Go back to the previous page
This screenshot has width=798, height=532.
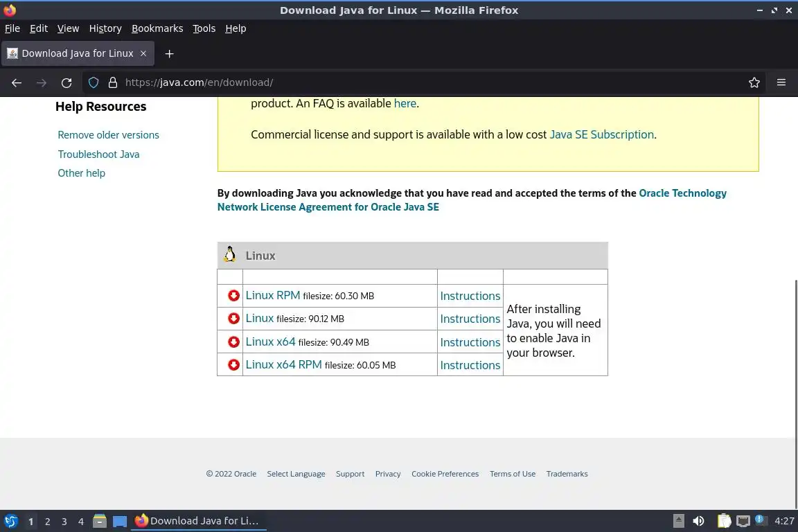pyautogui.click(x=17, y=82)
